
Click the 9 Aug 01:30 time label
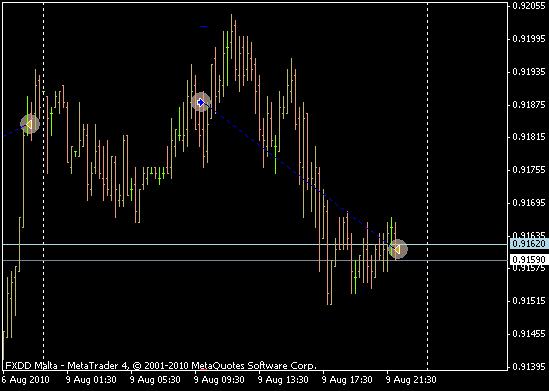[91, 380]
